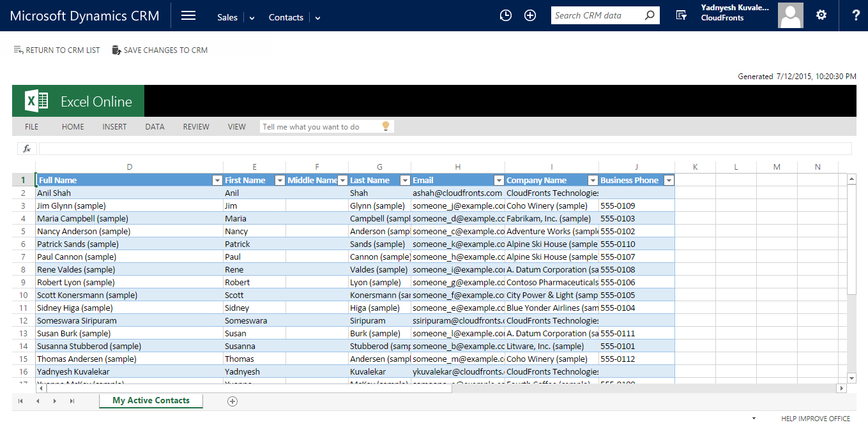Click the 555-0109 phone cell
The height and width of the screenshot is (425, 868).
(x=637, y=205)
